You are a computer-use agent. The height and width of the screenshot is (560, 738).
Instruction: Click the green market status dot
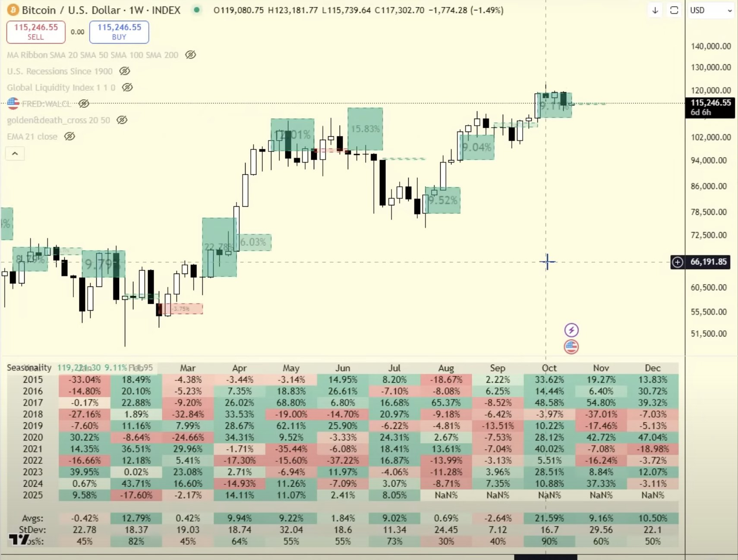[197, 10]
